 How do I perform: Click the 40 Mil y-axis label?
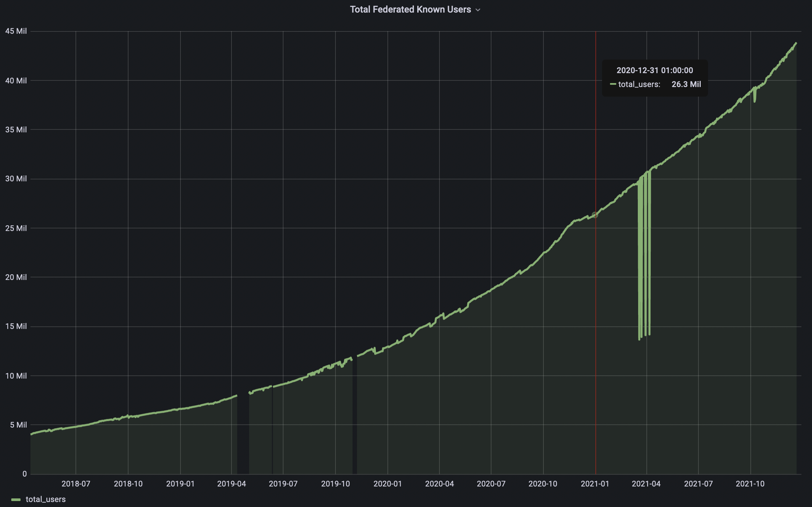point(16,80)
